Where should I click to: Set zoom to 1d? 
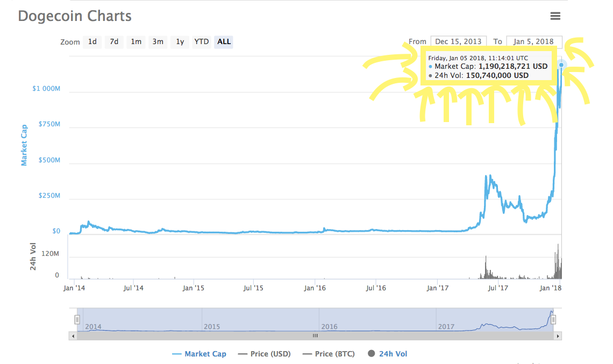(x=92, y=41)
